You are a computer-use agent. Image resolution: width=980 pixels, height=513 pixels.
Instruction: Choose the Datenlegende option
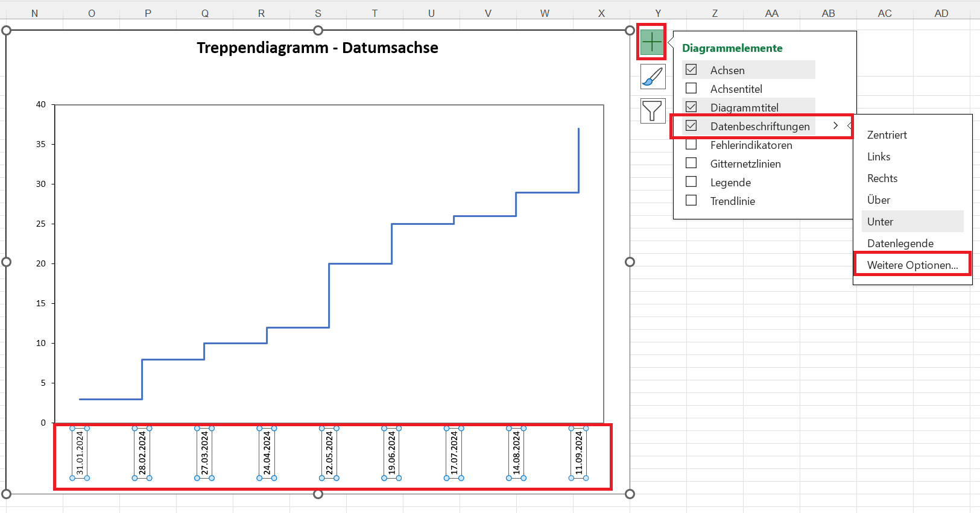900,244
